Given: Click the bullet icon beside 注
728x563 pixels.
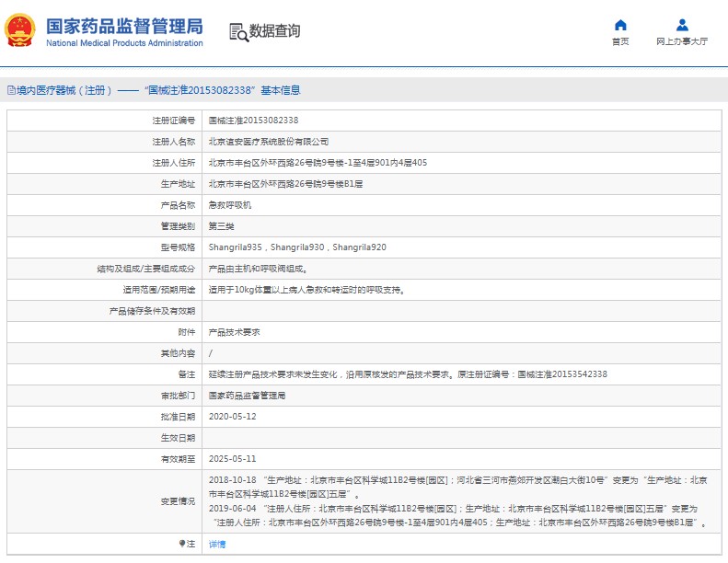Looking at the screenshot, I should pyautogui.click(x=181, y=544).
